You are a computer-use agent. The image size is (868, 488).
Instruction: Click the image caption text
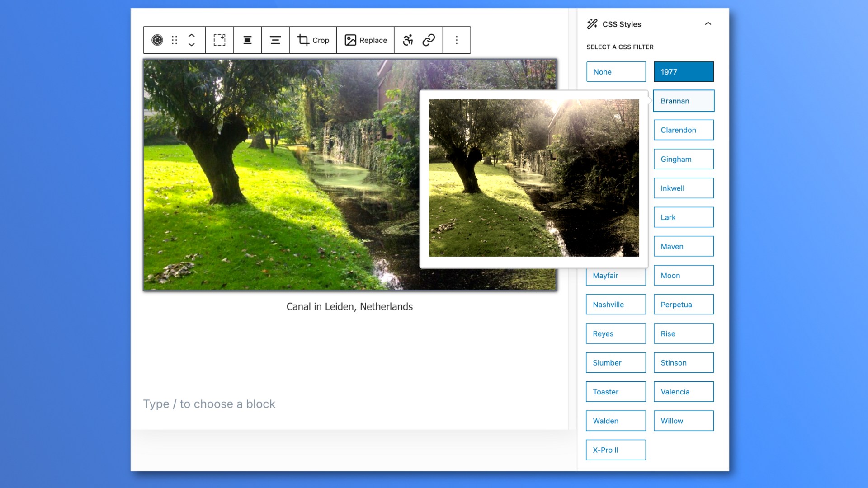point(349,307)
